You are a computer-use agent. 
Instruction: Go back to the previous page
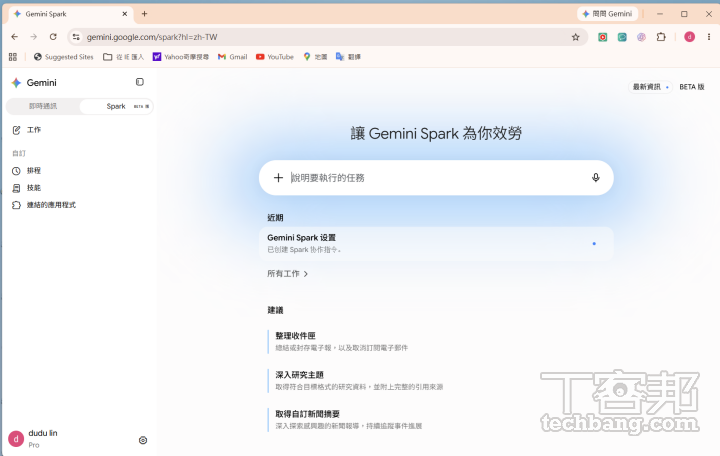[15, 37]
